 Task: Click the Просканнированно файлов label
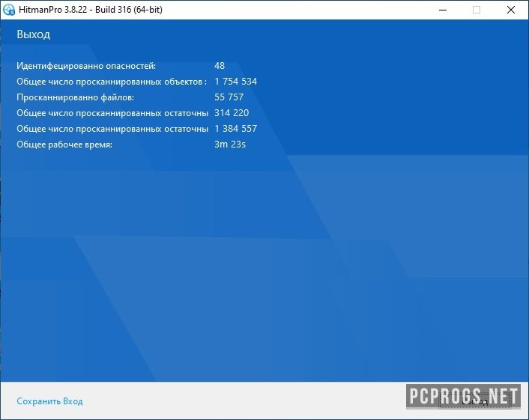[75, 97]
